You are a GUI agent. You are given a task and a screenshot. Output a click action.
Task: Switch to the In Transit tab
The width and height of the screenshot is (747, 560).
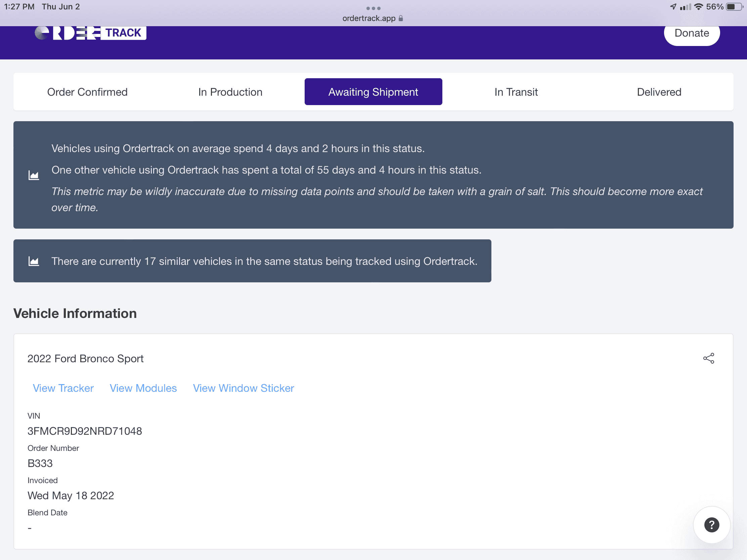click(516, 92)
